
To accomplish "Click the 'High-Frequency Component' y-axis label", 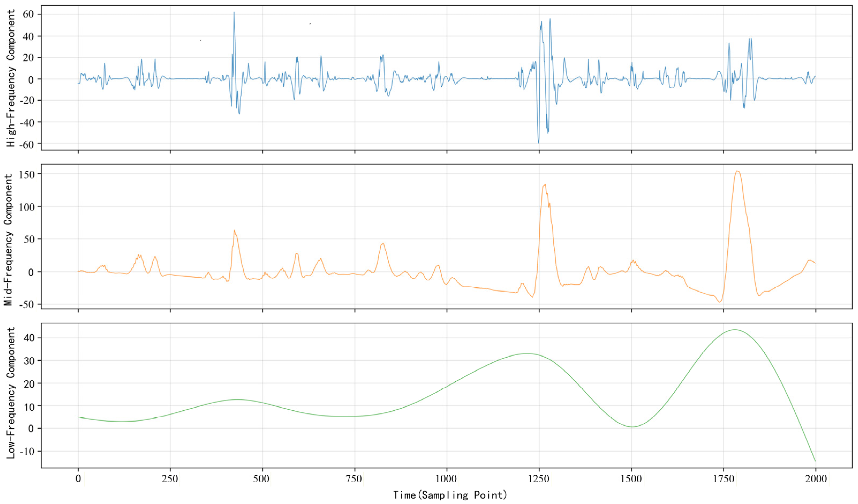I will click(x=11, y=78).
